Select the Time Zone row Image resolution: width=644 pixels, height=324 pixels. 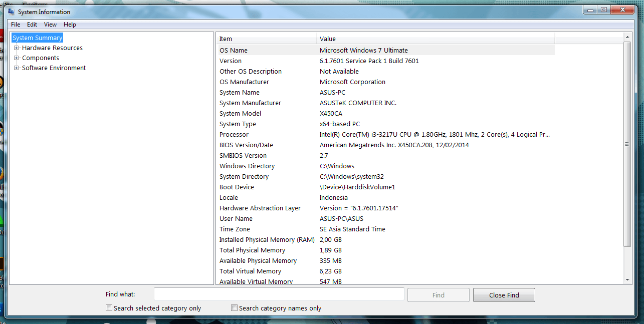385,229
